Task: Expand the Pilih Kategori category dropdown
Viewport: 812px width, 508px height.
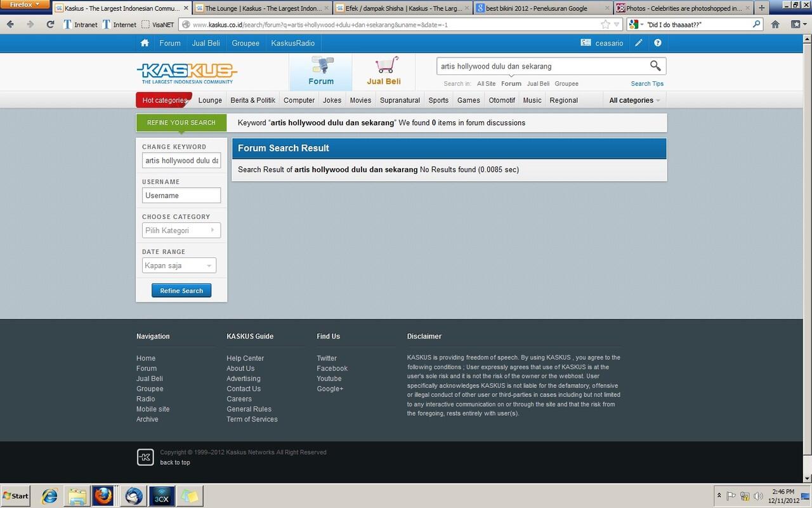Action: click(x=181, y=231)
